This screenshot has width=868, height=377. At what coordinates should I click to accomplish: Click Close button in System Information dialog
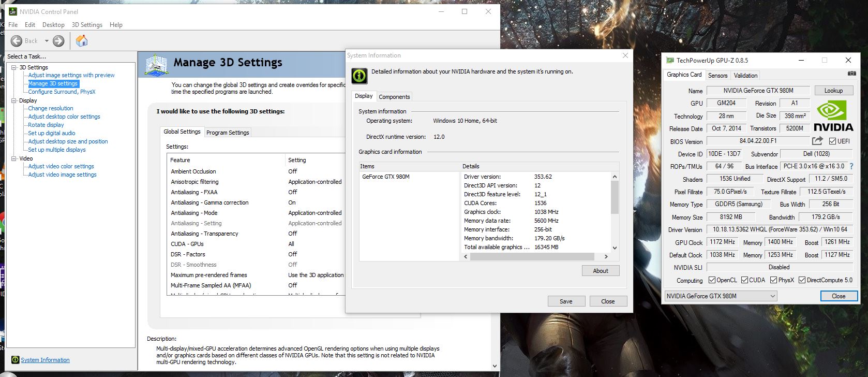pos(608,301)
